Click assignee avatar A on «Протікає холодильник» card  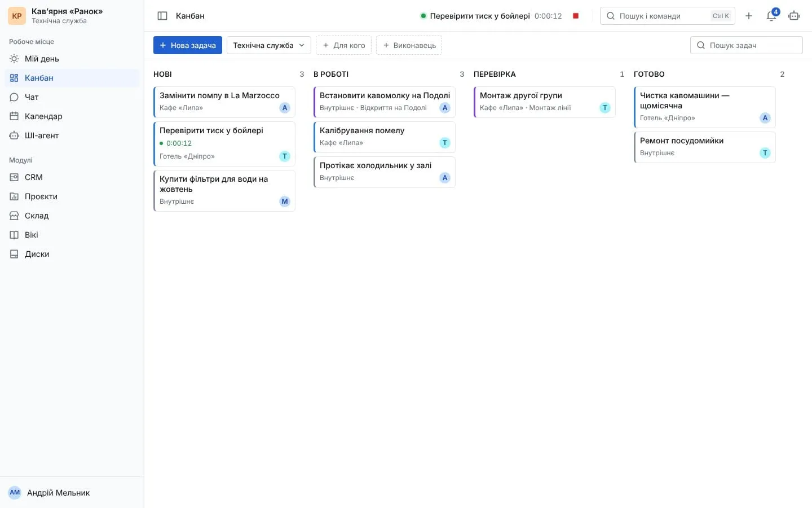coord(445,178)
